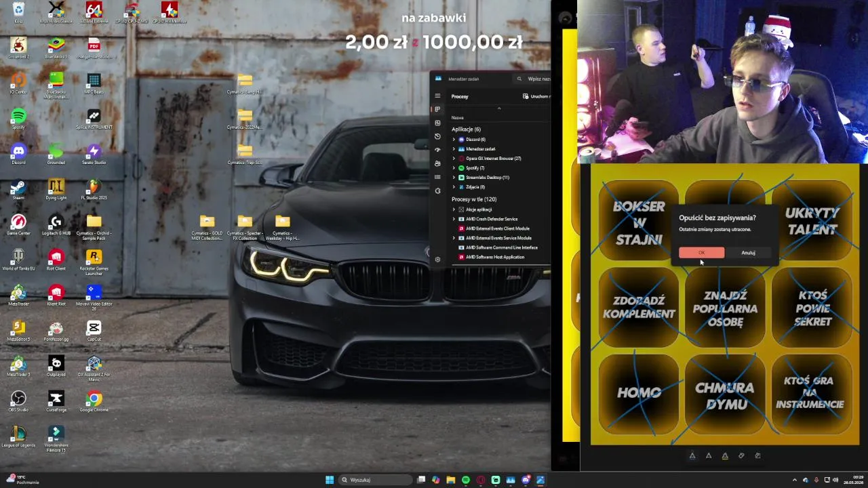Open the CurseForge desktop shortcut

[x=56, y=400]
